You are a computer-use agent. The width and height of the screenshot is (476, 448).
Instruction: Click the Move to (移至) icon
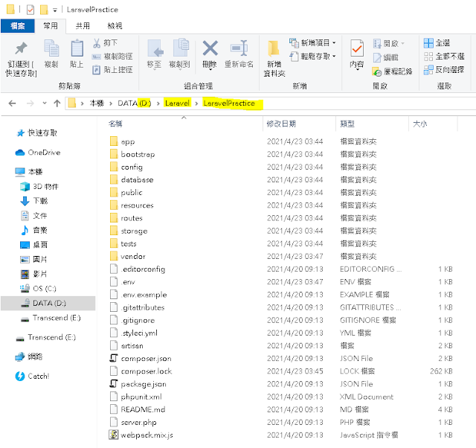click(155, 48)
